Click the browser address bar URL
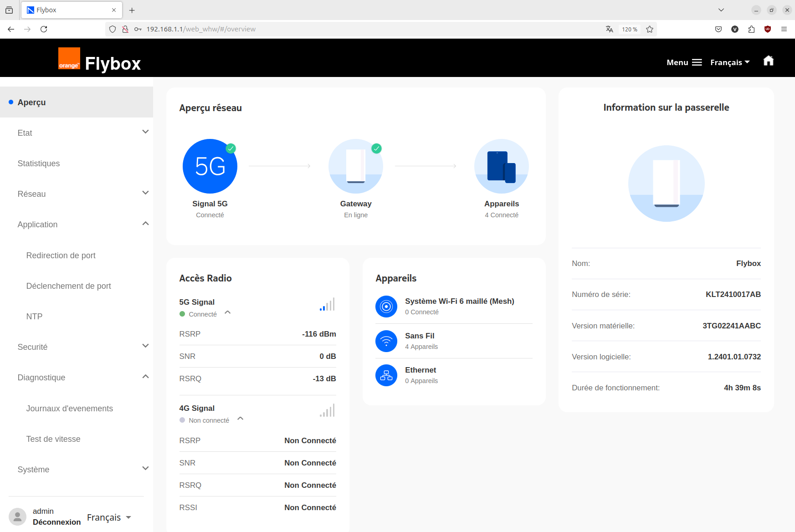795x532 pixels. (201, 29)
